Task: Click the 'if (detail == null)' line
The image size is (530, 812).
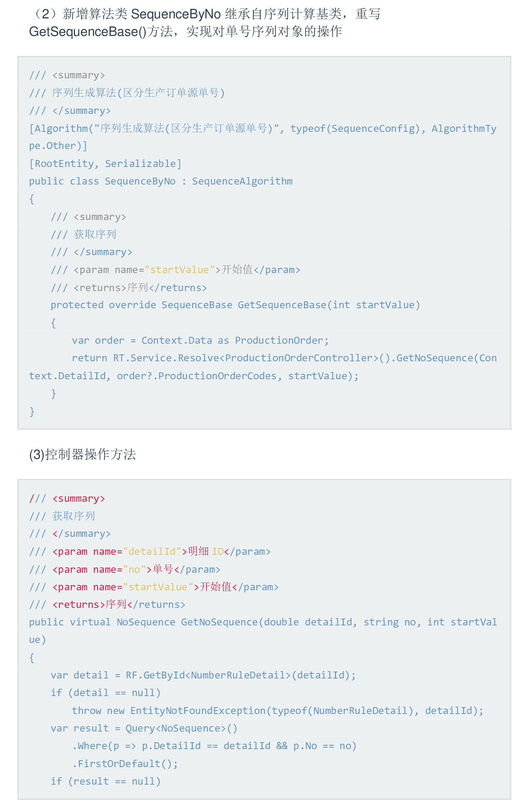Action: pyautogui.click(x=106, y=693)
